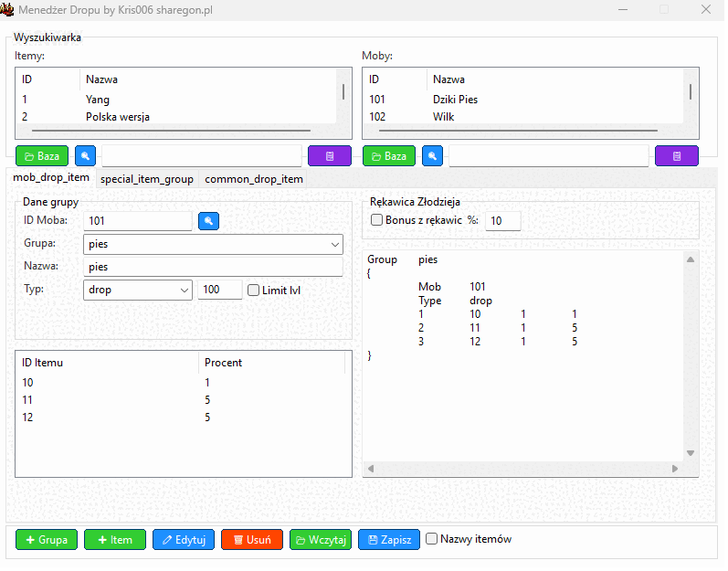Screen dimensions: 728x571
Task: Click the search icon under the Moby list
Action: [432, 156]
